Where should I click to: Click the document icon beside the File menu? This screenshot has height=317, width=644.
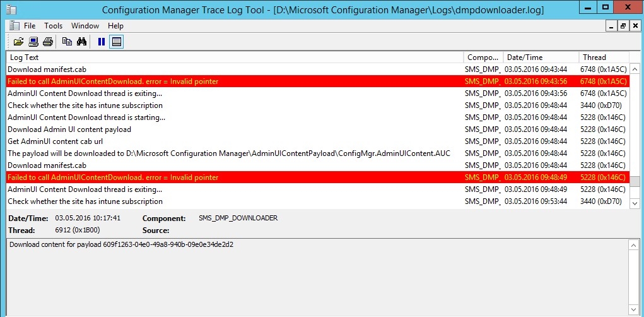(x=15, y=25)
